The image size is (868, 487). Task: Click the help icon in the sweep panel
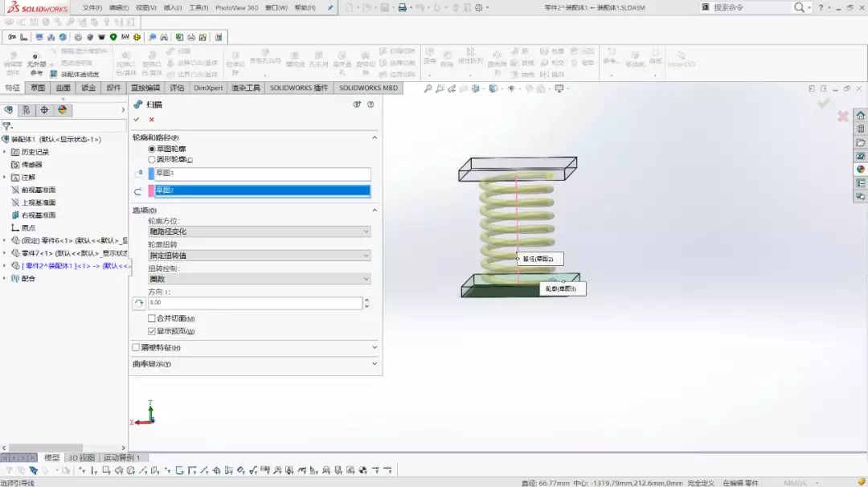tap(371, 104)
